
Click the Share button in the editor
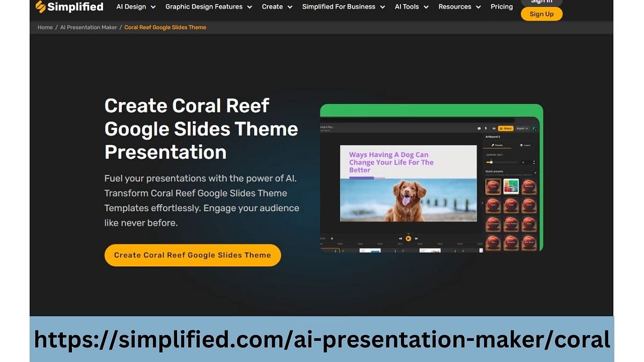pyautogui.click(x=505, y=128)
